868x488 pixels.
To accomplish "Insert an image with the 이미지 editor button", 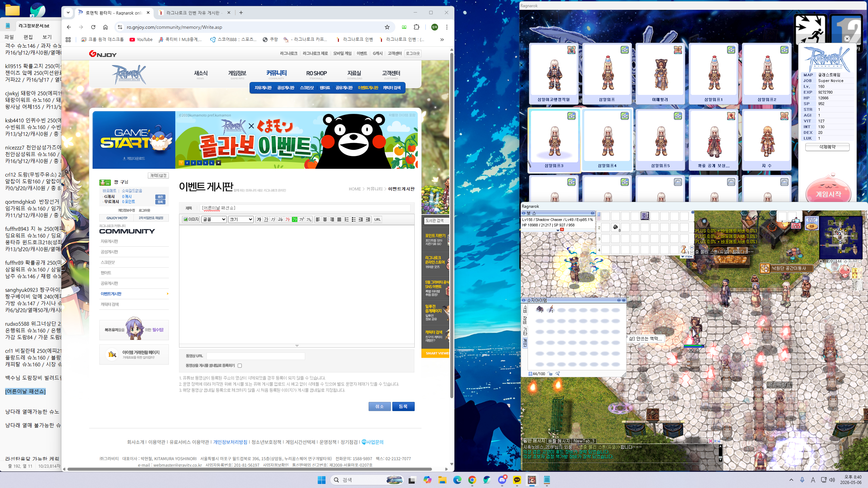I will [x=191, y=219].
